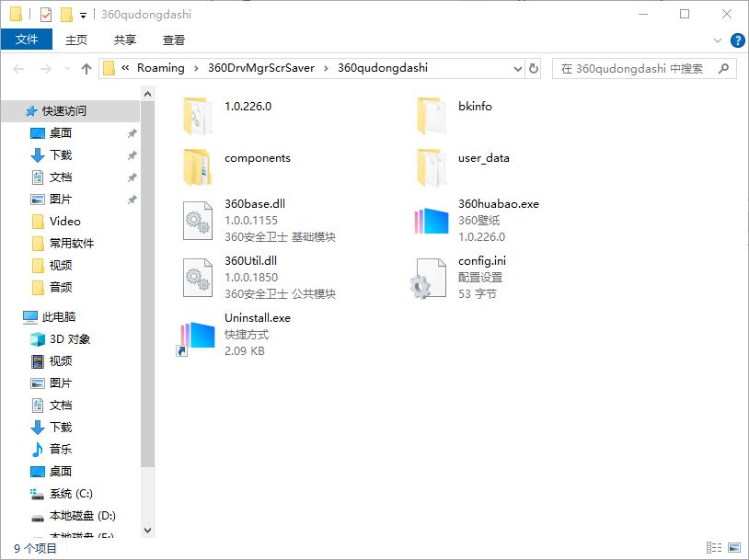The image size is (749, 560).
Task: Open the Video folder in sidebar
Action: click(x=56, y=221)
